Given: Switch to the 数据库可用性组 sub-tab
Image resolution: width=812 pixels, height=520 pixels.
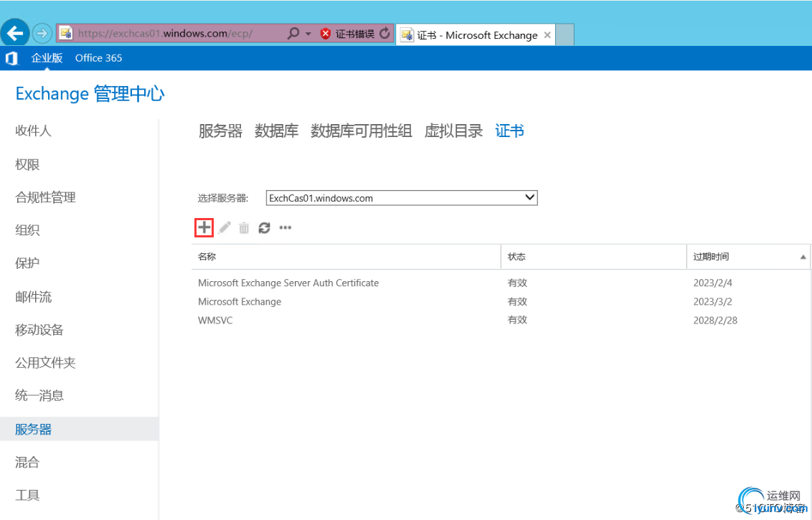Looking at the screenshot, I should click(x=361, y=131).
